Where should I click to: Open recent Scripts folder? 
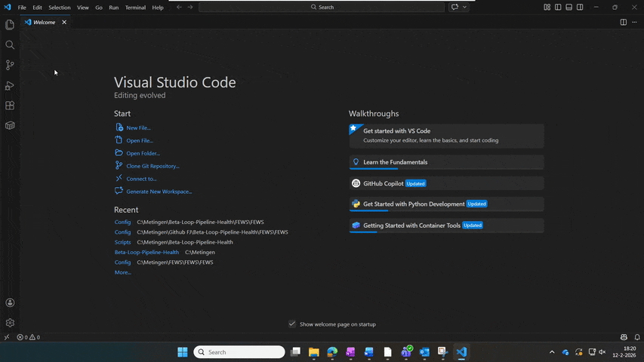pos(122,242)
